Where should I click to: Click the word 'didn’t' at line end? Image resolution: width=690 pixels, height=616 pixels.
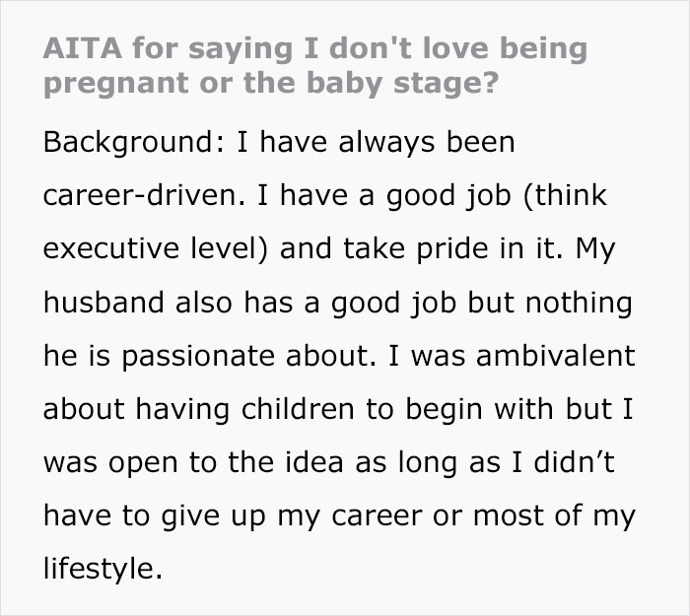pos(574,462)
